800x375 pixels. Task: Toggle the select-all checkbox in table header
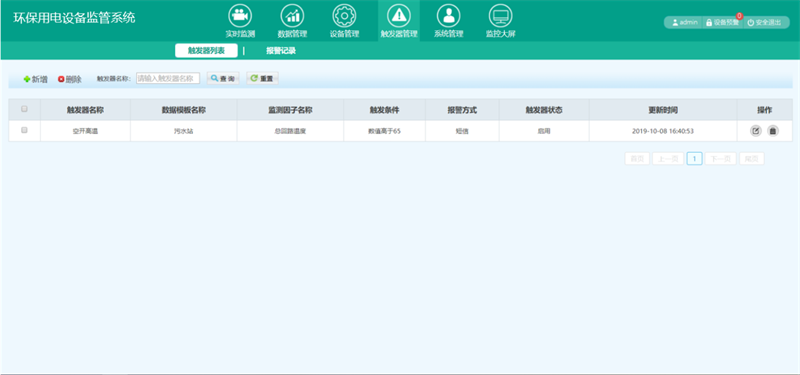[x=24, y=109]
